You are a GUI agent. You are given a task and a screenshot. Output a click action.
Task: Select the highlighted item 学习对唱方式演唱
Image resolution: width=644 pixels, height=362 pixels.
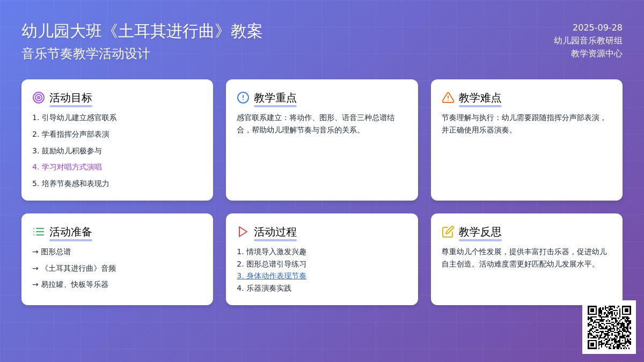tap(67, 167)
